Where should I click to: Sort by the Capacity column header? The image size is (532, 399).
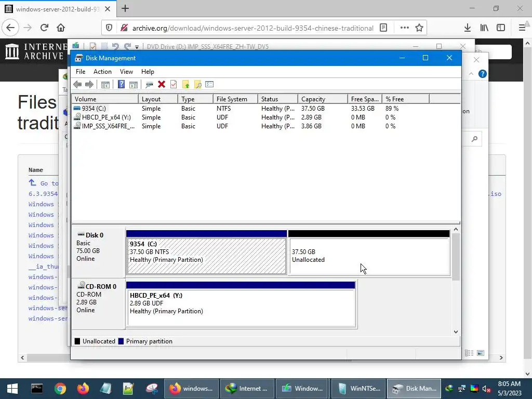point(323,99)
